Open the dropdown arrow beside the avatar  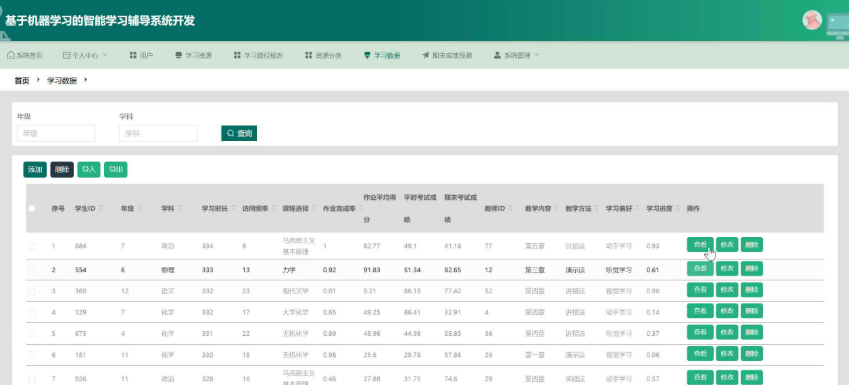click(832, 21)
